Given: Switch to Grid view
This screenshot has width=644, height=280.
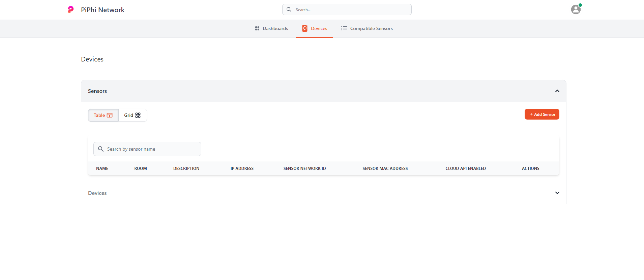Looking at the screenshot, I should (x=133, y=115).
